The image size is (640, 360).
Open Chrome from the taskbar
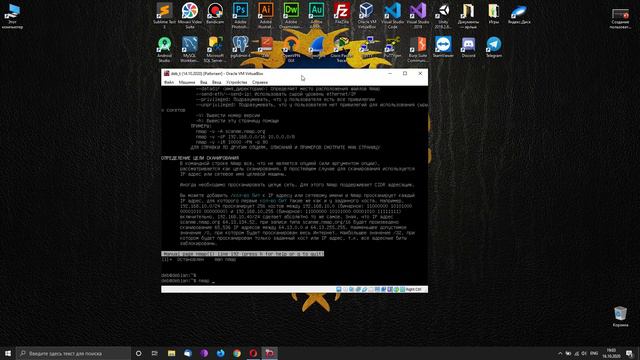tap(237, 353)
